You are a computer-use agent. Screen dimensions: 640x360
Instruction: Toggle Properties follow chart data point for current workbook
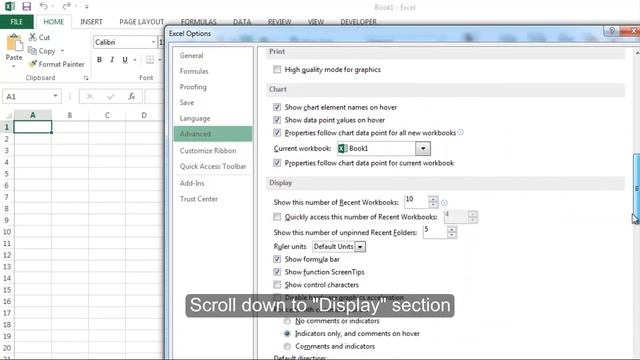tap(277, 163)
